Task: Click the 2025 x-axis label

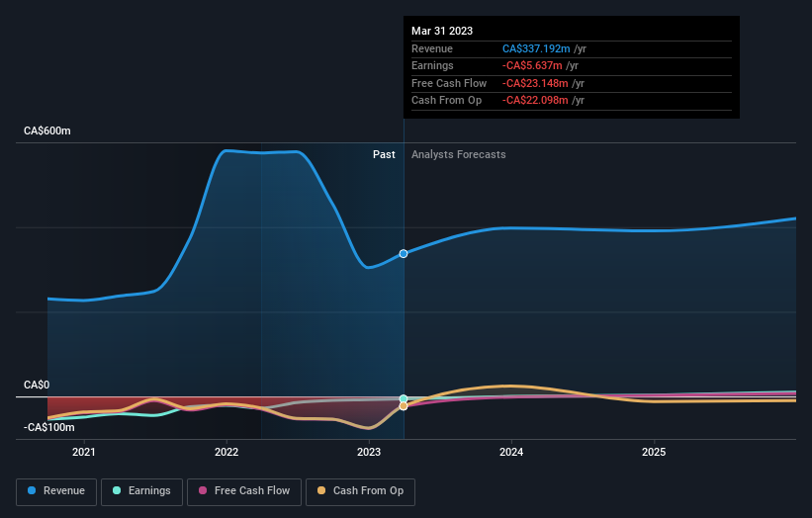Action: pyautogui.click(x=654, y=452)
